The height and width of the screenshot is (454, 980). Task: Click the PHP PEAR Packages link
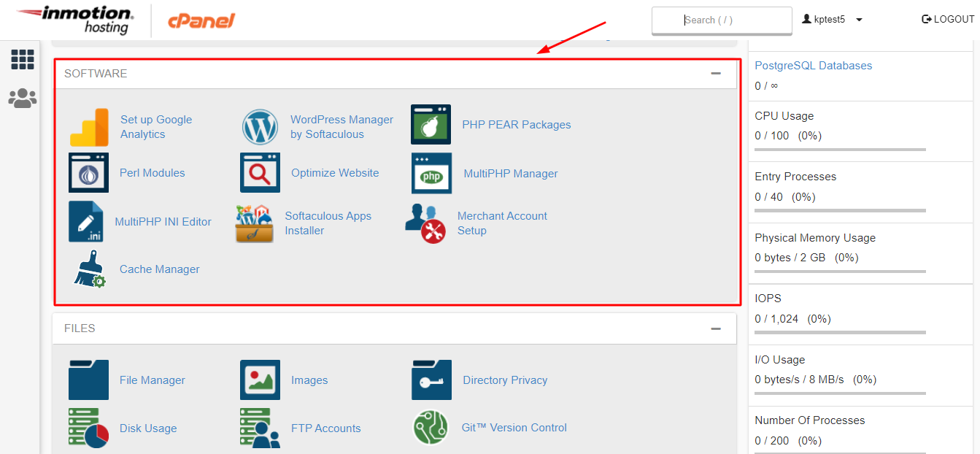(517, 125)
